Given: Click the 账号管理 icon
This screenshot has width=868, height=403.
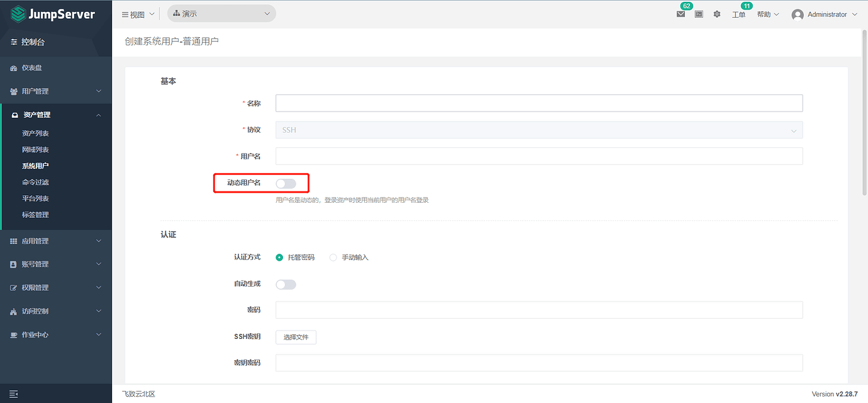Looking at the screenshot, I should (x=14, y=264).
